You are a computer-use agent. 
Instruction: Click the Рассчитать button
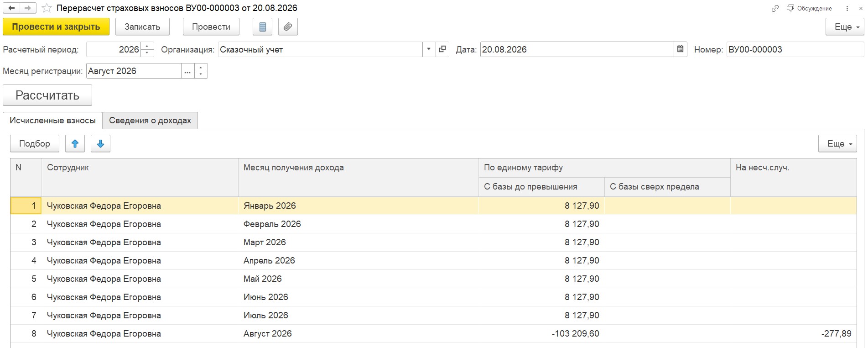47,95
